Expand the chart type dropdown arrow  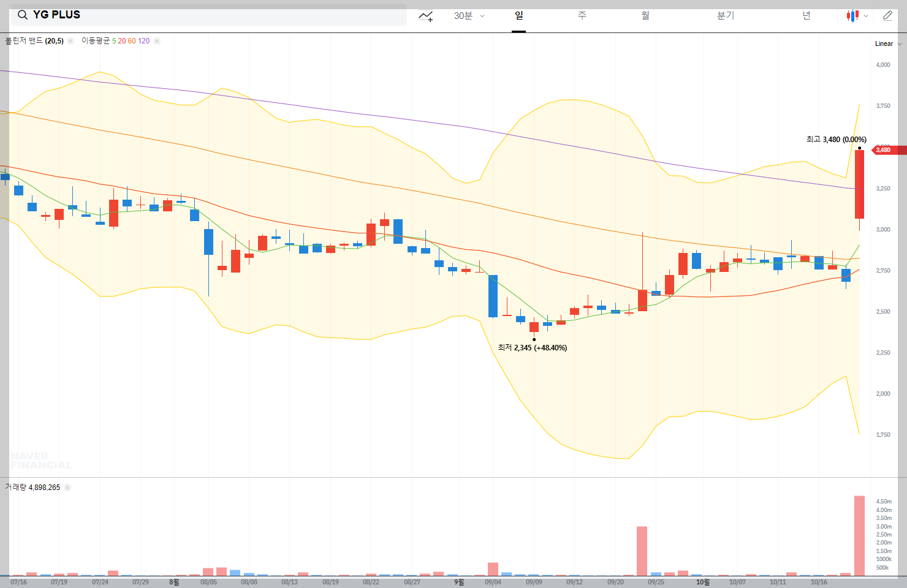tap(866, 17)
